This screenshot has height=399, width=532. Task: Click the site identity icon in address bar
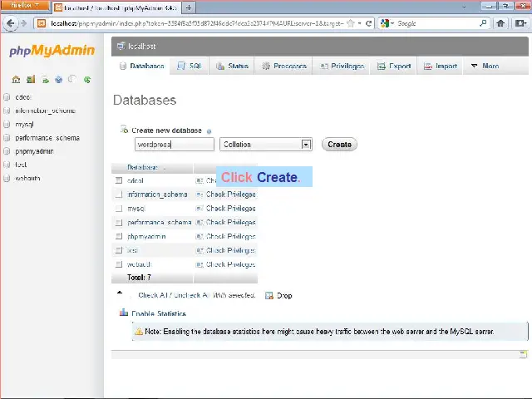pyautogui.click(x=42, y=23)
